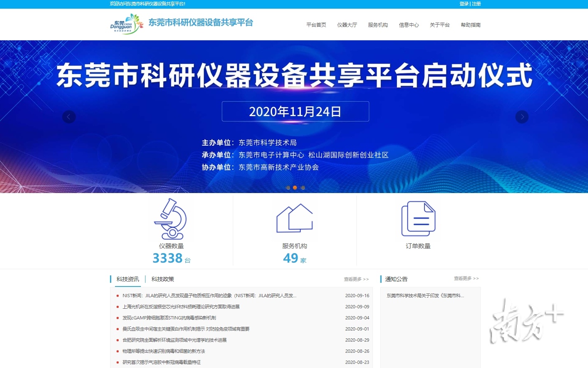This screenshot has width=588, height=368.
Task: Open the 平台首页 menu item
Action: click(x=316, y=25)
